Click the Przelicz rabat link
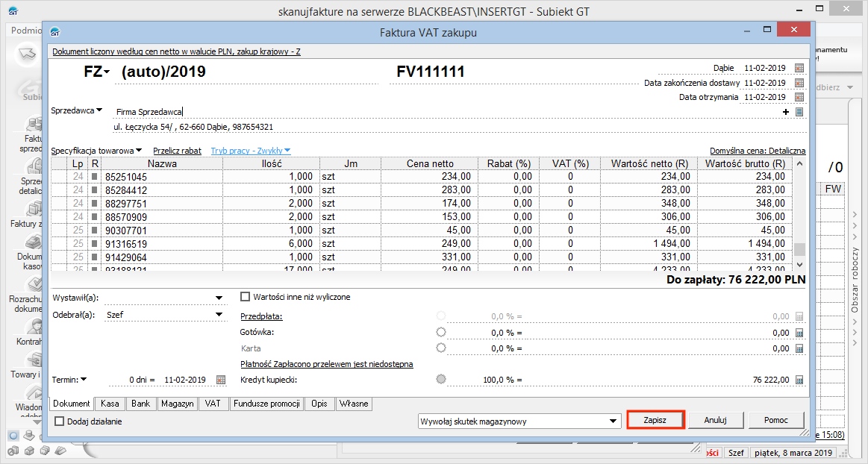Screen dimensions: 868x464 point(177,151)
